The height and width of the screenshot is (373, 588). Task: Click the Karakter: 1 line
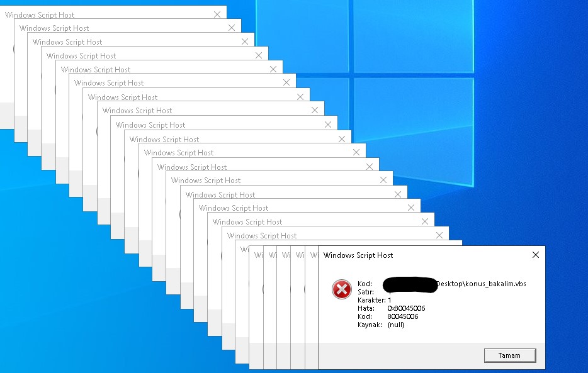tap(374, 300)
